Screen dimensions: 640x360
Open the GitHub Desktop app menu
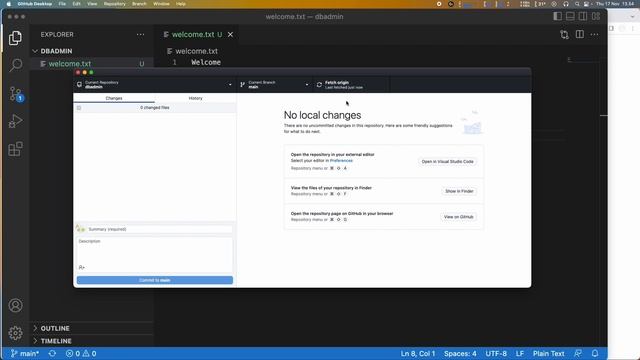[x=35, y=4]
